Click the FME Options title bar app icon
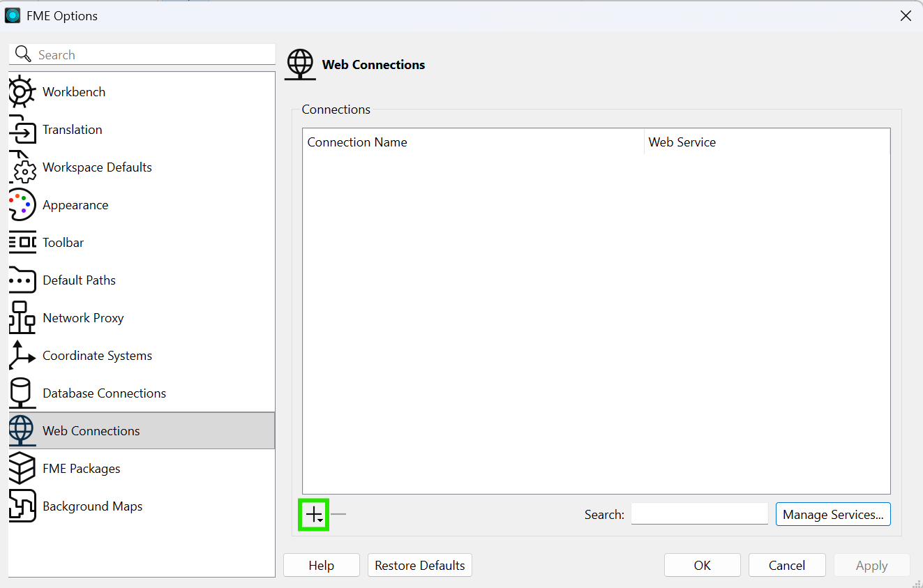The width and height of the screenshot is (923, 588). click(x=13, y=15)
